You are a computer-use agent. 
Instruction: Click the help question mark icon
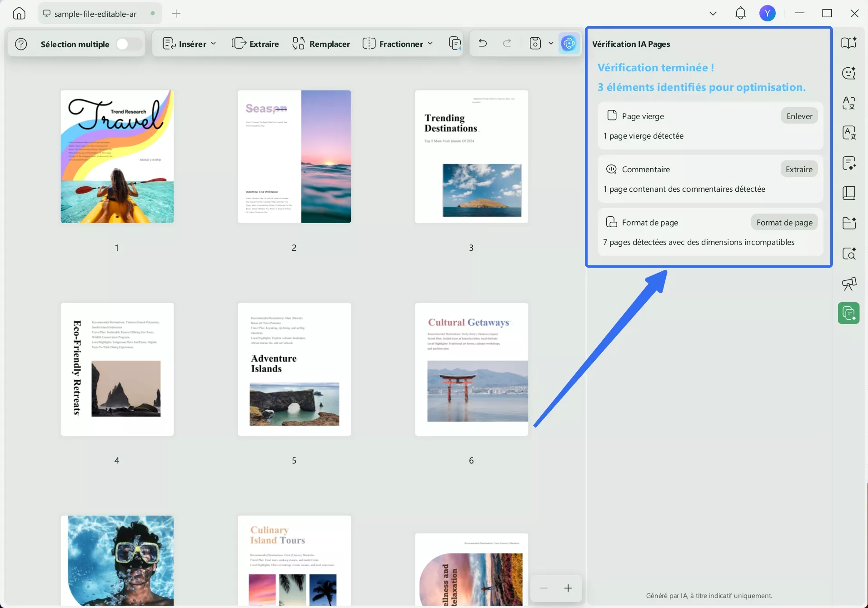pyautogui.click(x=21, y=43)
